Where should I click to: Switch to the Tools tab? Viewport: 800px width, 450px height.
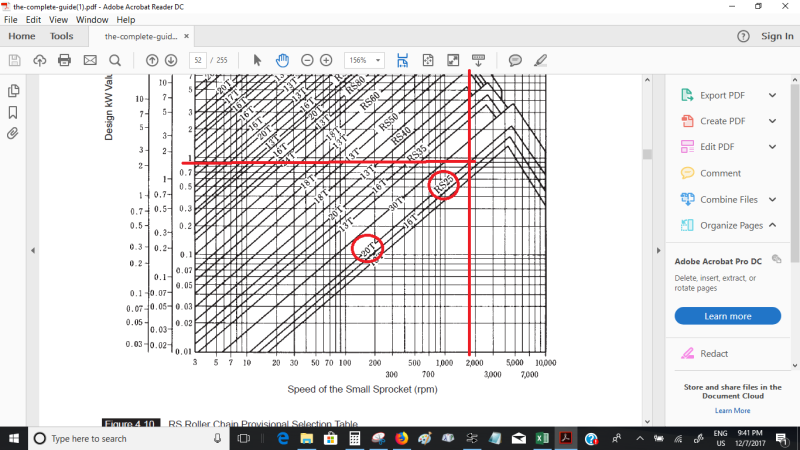61,36
